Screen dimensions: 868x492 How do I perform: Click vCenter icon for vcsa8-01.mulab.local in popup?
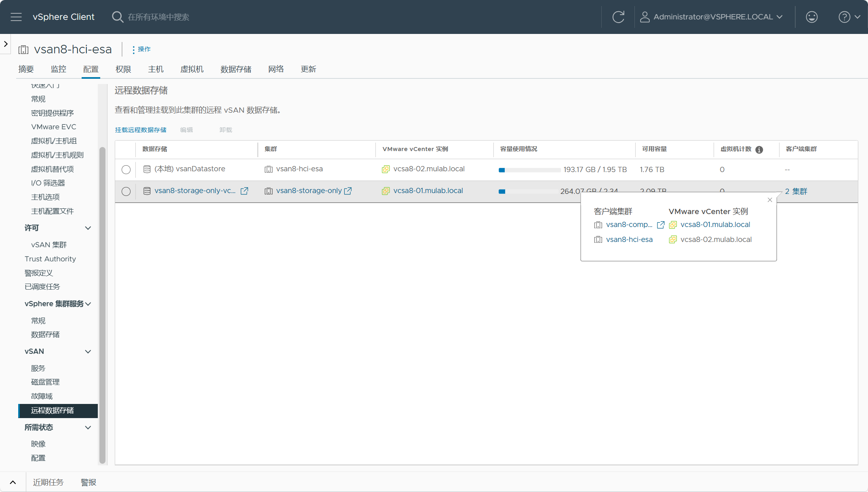pyautogui.click(x=673, y=225)
